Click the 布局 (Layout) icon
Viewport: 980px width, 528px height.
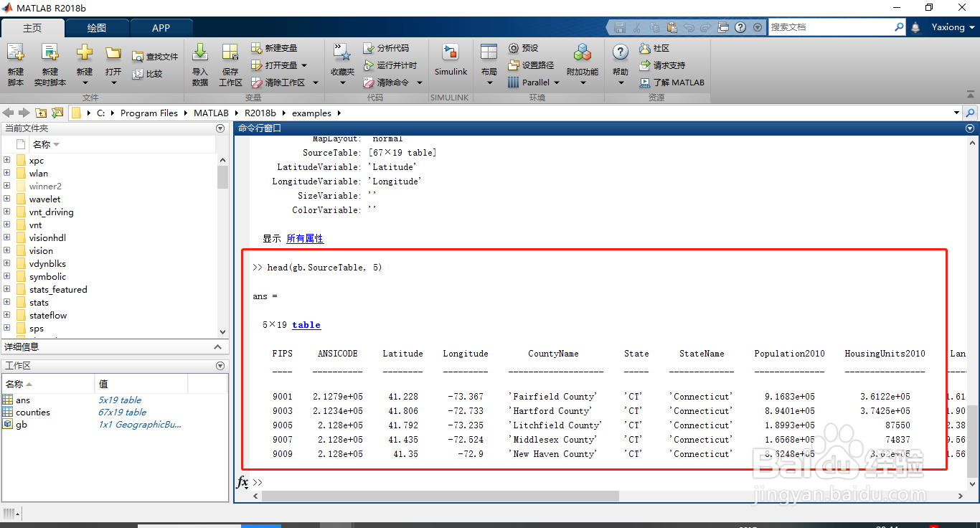489,52
